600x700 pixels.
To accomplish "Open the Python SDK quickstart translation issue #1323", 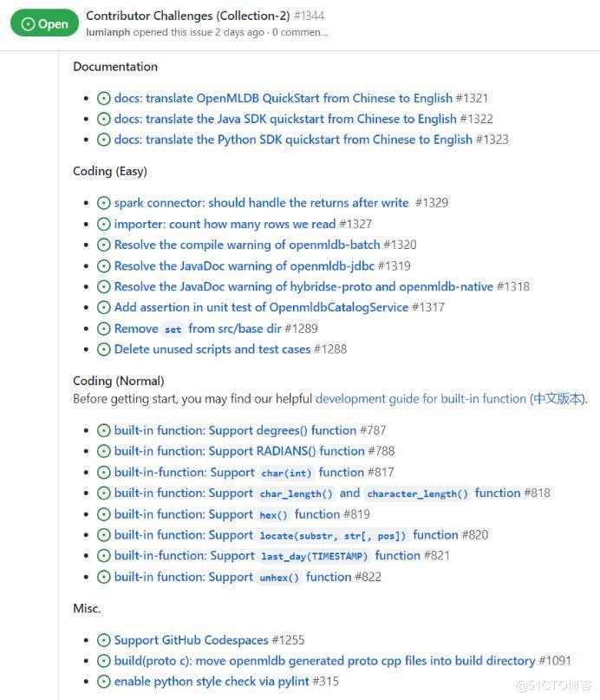I will click(293, 140).
